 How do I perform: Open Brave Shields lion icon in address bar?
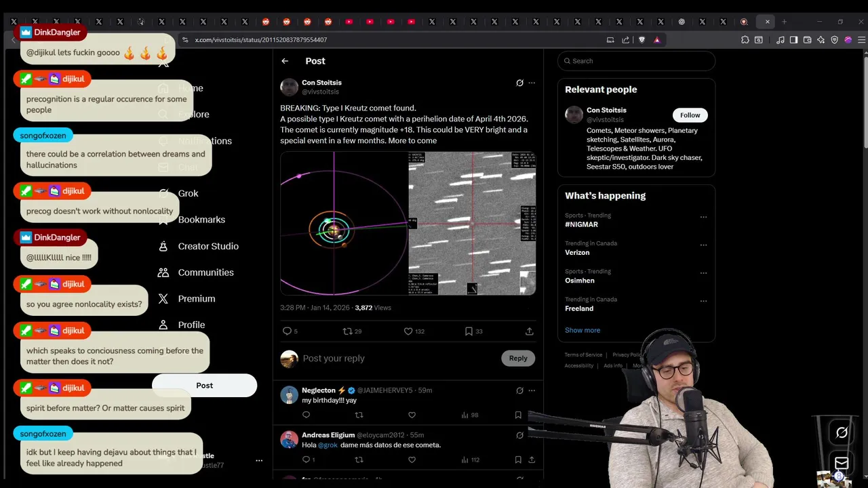[x=642, y=40]
